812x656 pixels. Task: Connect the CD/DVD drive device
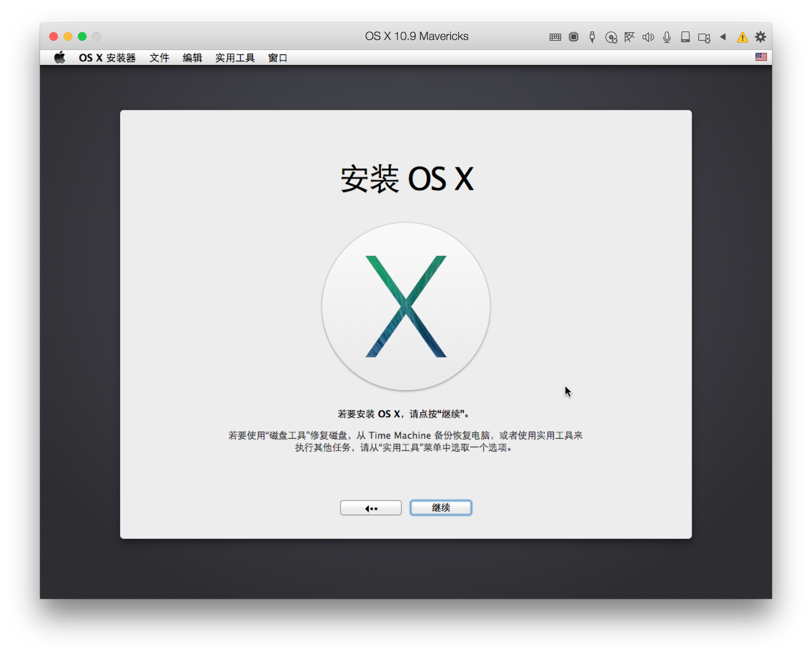pyautogui.click(x=611, y=37)
